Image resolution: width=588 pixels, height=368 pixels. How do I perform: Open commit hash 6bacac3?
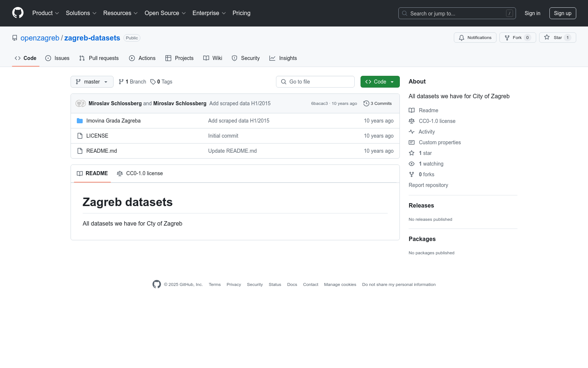(x=319, y=103)
